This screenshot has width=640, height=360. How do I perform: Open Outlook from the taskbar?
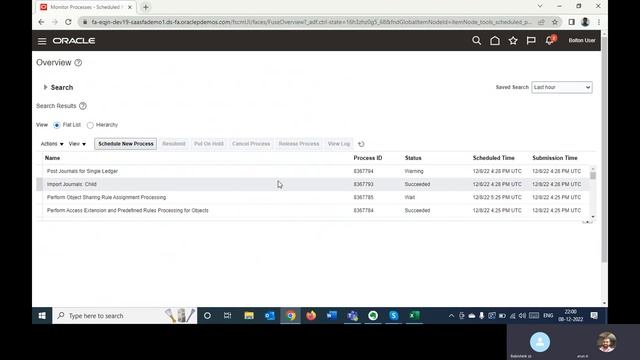270,316
